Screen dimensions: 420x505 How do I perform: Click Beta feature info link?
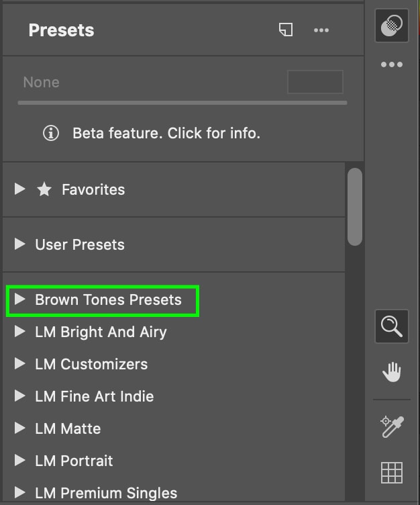pos(166,133)
